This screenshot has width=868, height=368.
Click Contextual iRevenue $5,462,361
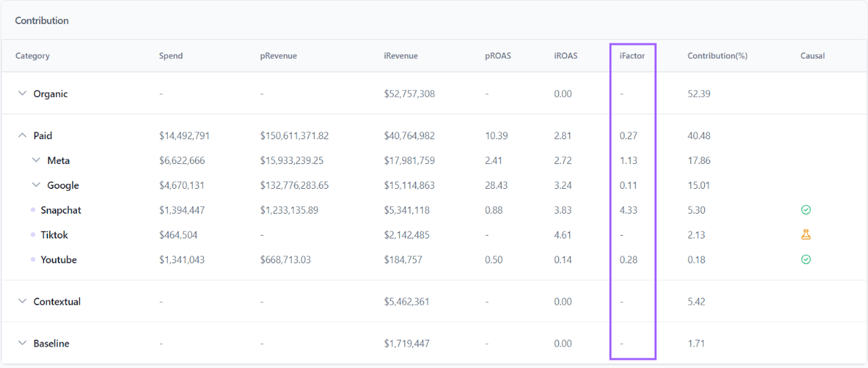click(407, 301)
